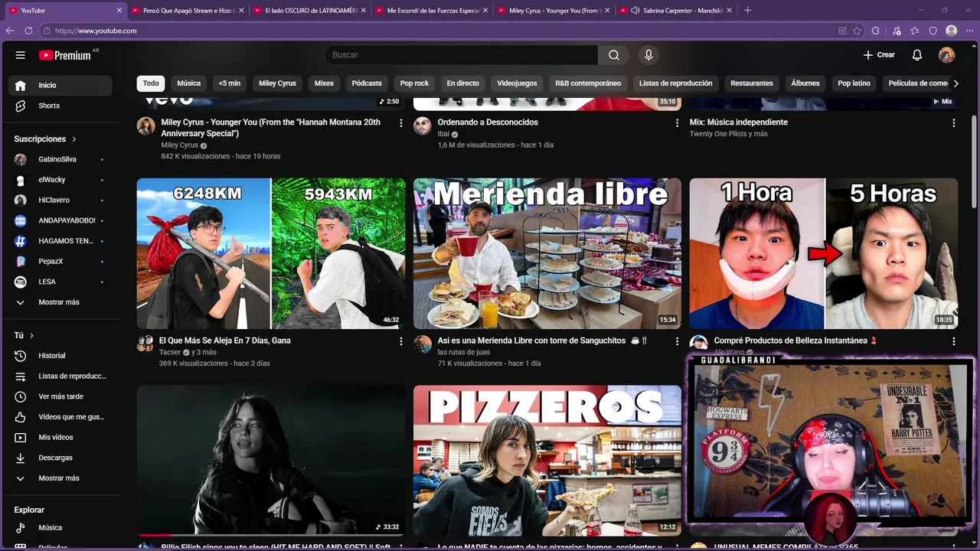Open las rutas de juan channel link
Screen dimensions: 980x551
(463, 352)
